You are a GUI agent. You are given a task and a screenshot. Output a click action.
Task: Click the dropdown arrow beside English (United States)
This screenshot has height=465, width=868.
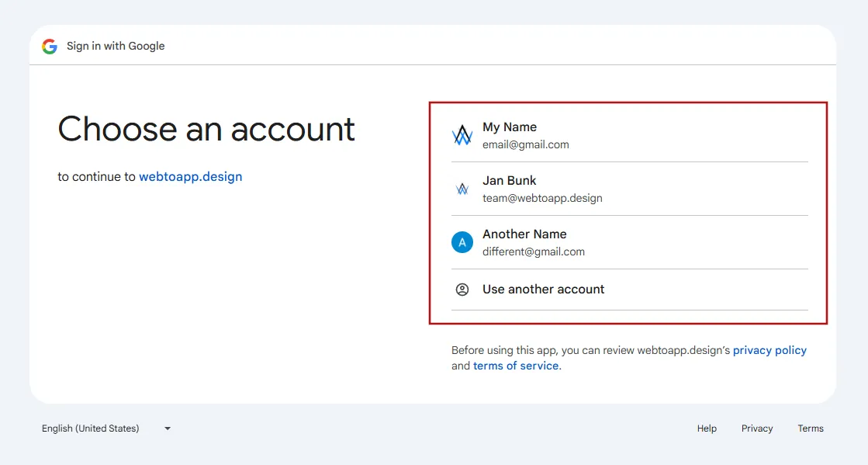click(x=166, y=428)
